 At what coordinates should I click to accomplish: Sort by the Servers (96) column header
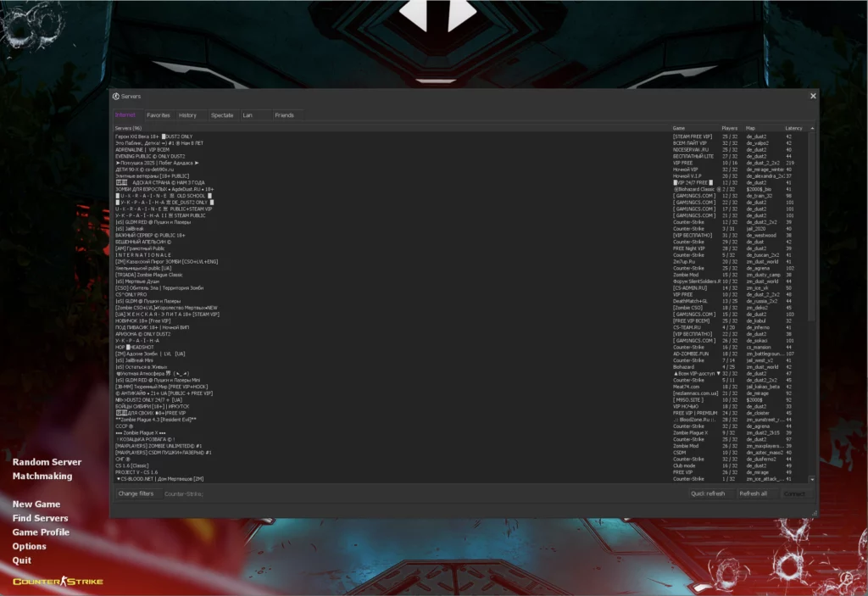pos(392,129)
